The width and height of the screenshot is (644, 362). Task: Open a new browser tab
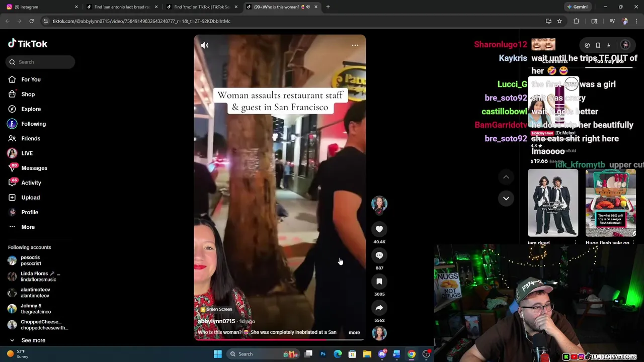pyautogui.click(x=328, y=7)
